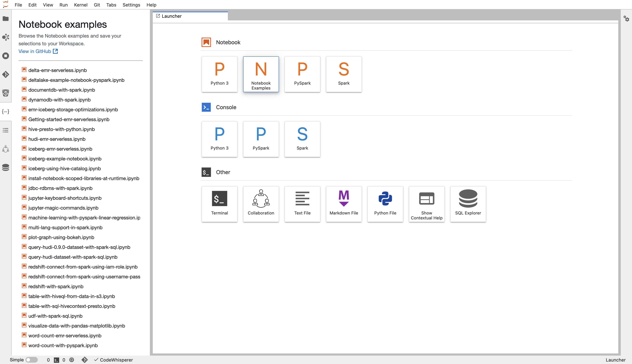The width and height of the screenshot is (632, 364).
Task: Start Spark console
Action: (x=302, y=139)
